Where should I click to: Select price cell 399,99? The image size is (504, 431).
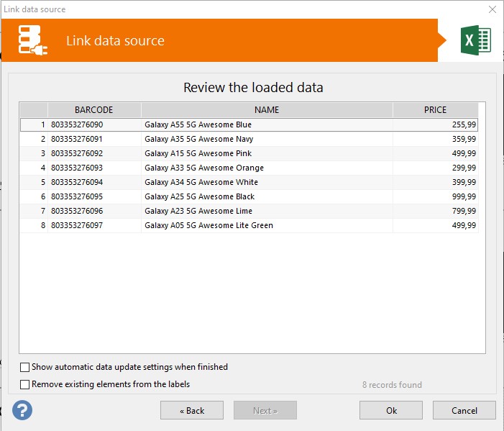click(x=435, y=182)
